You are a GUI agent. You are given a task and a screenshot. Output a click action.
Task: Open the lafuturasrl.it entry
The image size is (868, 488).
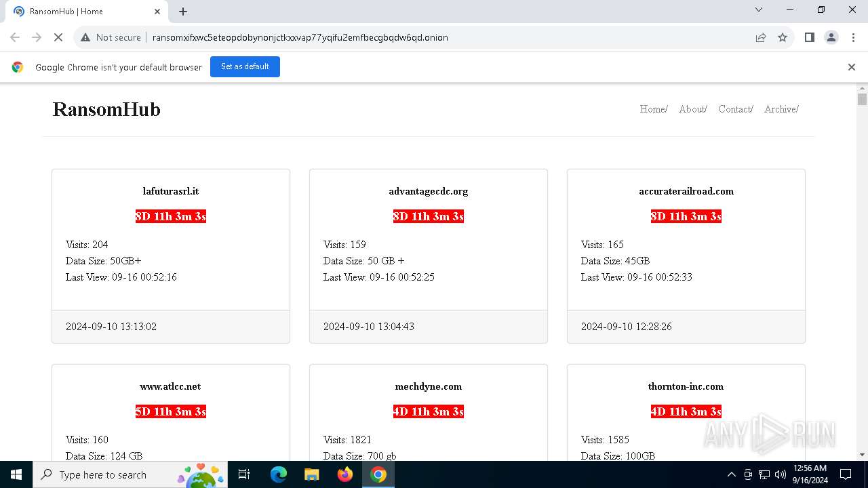coord(171,191)
